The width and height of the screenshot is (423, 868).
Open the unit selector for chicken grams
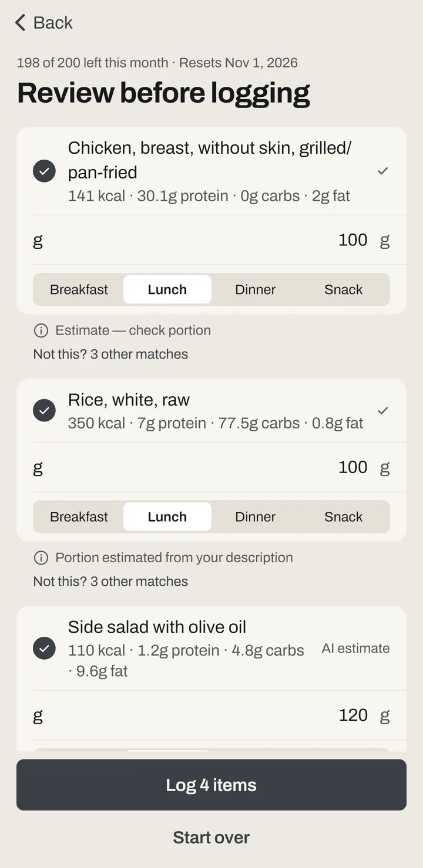click(x=38, y=240)
